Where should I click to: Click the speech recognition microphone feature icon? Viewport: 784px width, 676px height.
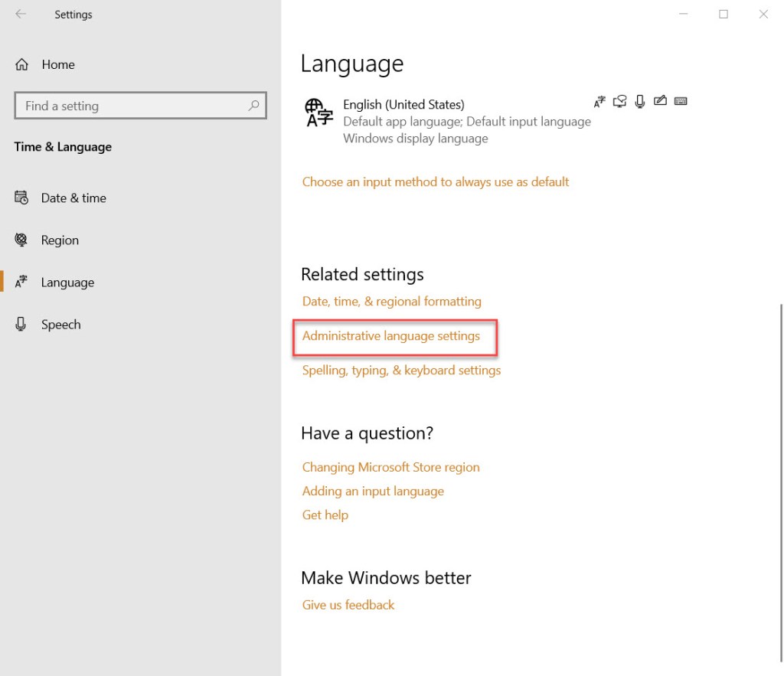640,101
